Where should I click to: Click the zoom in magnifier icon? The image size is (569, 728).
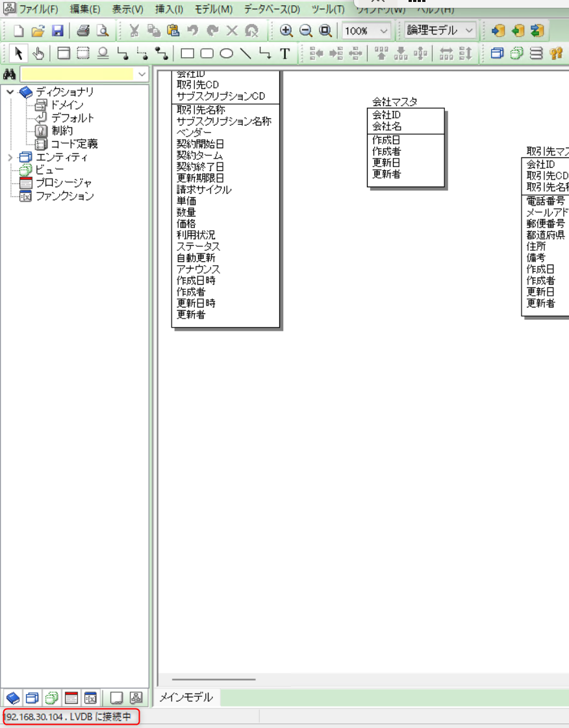click(x=286, y=31)
